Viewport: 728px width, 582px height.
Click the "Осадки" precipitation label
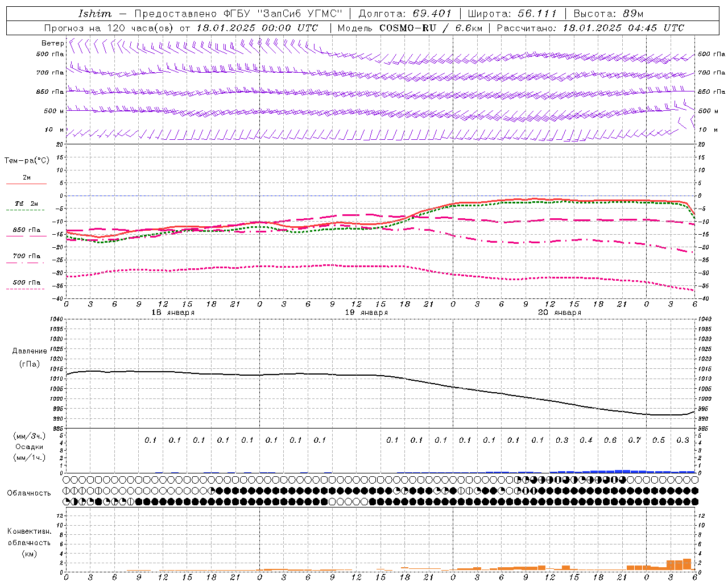(x=30, y=447)
